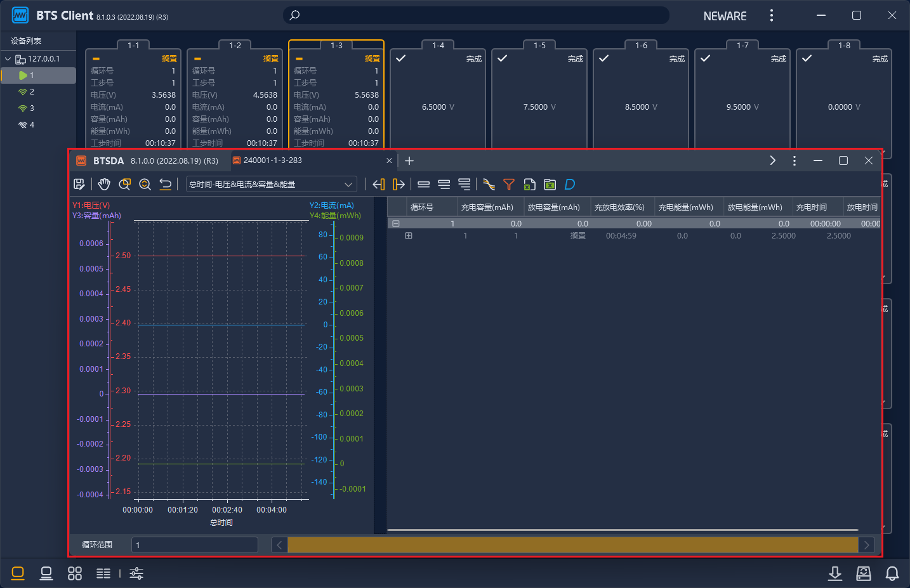910x588 pixels.
Task: Click the save data icon in BTSDA toolbar
Action: click(x=79, y=185)
